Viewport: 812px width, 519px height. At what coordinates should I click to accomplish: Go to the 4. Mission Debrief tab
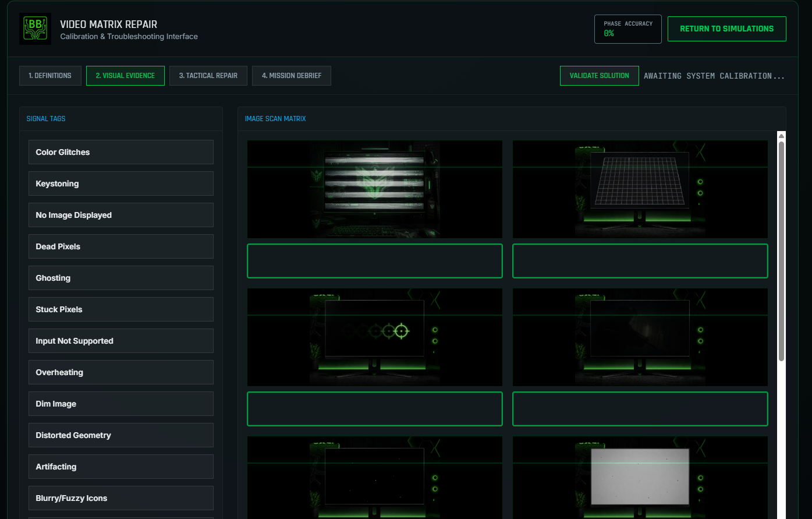click(x=292, y=76)
